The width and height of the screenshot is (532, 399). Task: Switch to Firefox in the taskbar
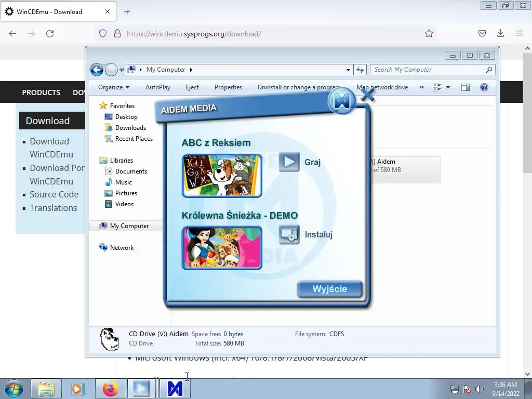[x=110, y=389]
